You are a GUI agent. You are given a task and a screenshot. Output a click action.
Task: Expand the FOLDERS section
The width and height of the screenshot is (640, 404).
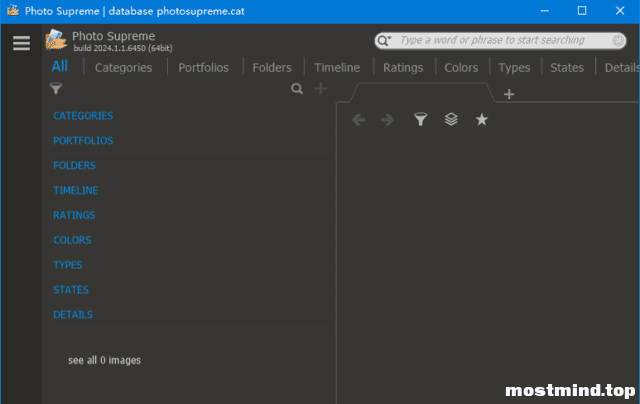[74, 166]
